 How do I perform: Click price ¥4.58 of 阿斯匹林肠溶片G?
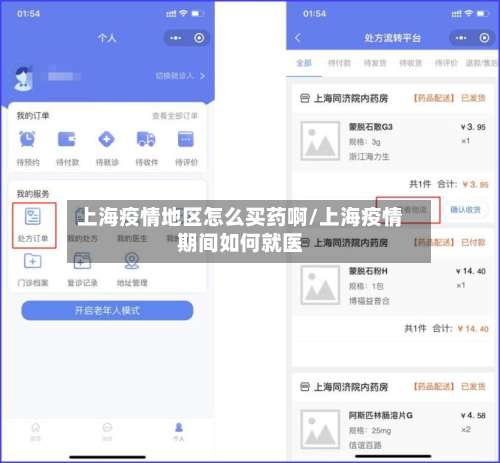tap(473, 415)
